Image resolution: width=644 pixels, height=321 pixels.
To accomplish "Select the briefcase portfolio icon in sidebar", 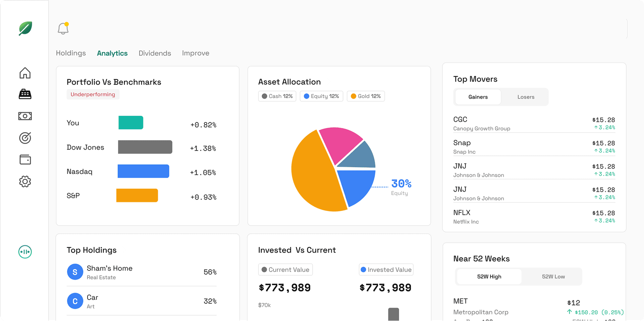I will 25,94.
